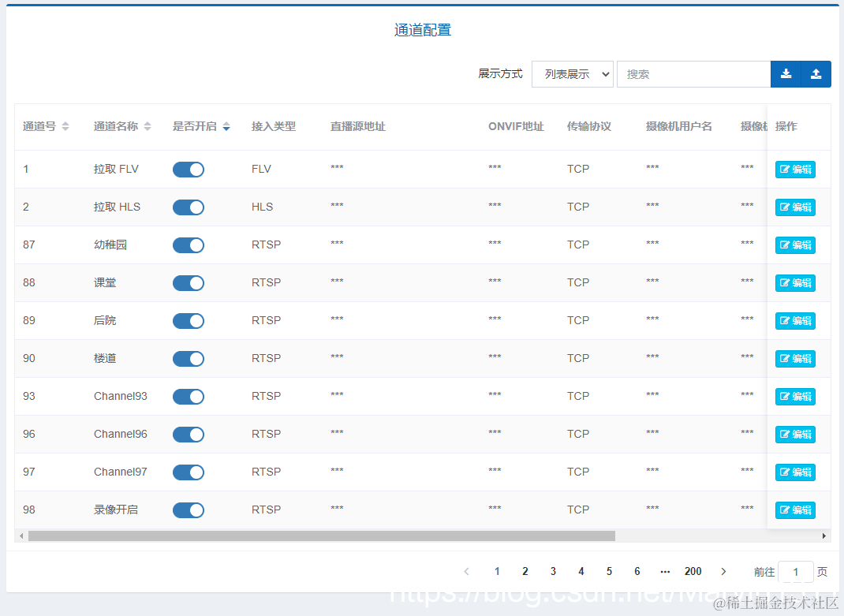Click the edit pencil for 课堂 row

click(794, 282)
